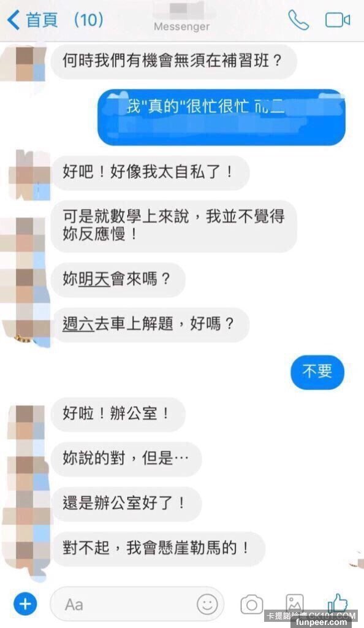Open more options with the blue plus button
Screen dimensions: 364x628
[25, 603]
